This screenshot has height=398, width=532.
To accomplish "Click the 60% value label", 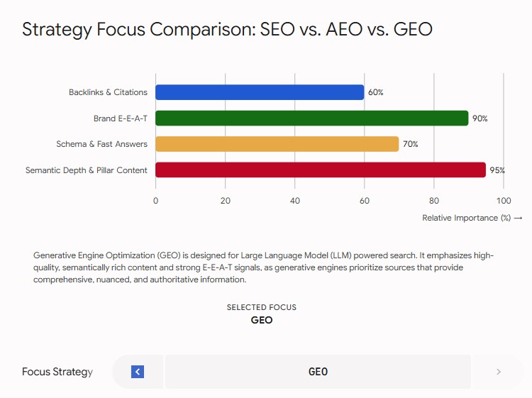I will point(375,92).
